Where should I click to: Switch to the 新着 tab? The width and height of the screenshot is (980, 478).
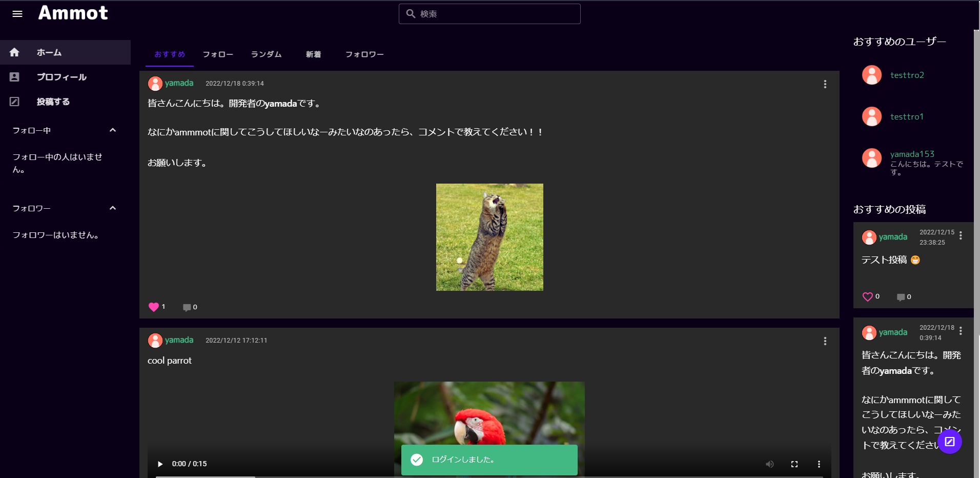click(x=313, y=54)
